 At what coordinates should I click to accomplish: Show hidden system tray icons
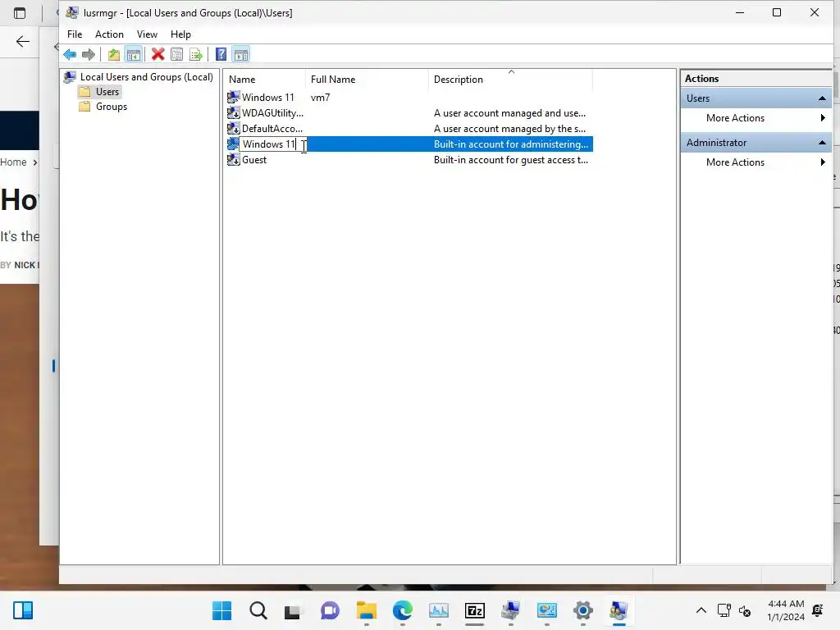[x=701, y=610]
